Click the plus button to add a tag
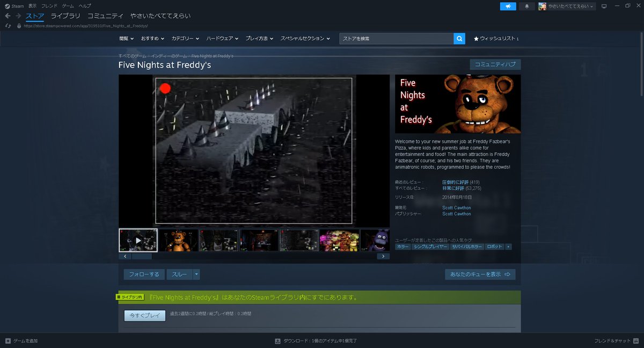The height and width of the screenshot is (348, 644). pyautogui.click(x=508, y=247)
